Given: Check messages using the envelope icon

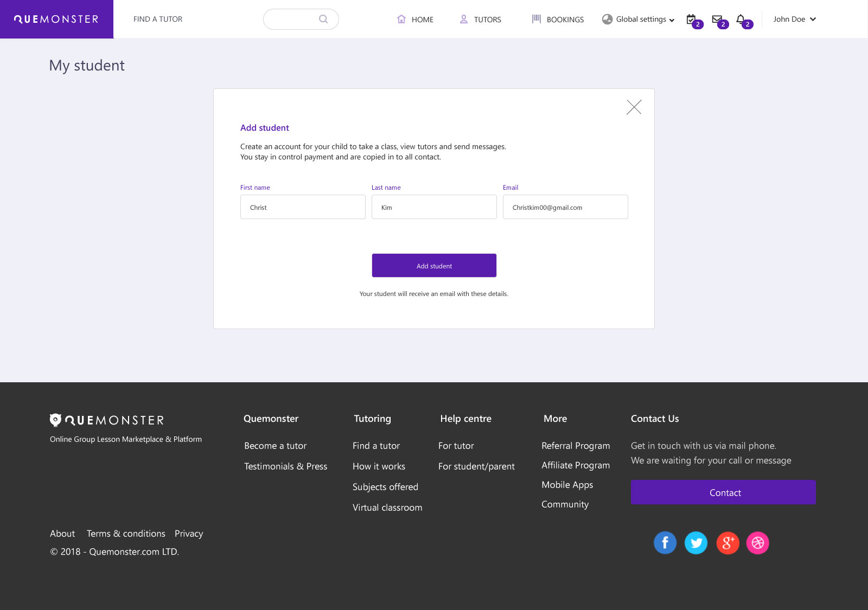Looking at the screenshot, I should pos(716,19).
